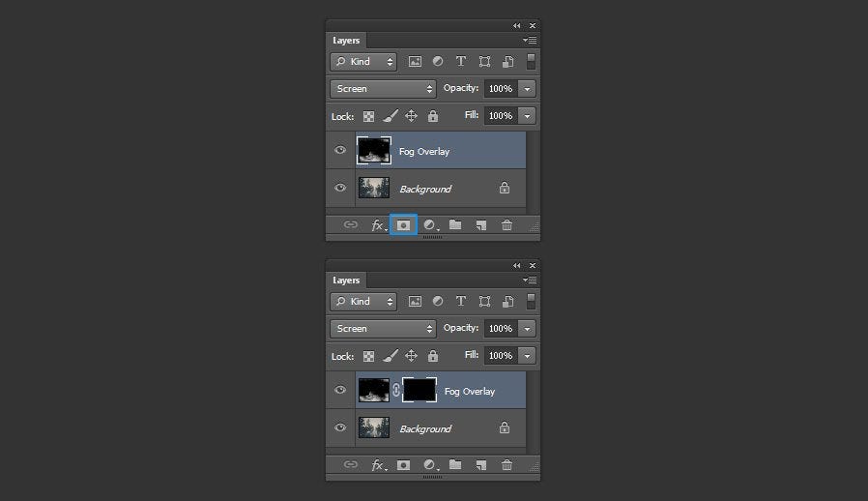Open Kind filter dropdown in upper panel
Viewport: 868px width, 501px height.
pyautogui.click(x=363, y=62)
